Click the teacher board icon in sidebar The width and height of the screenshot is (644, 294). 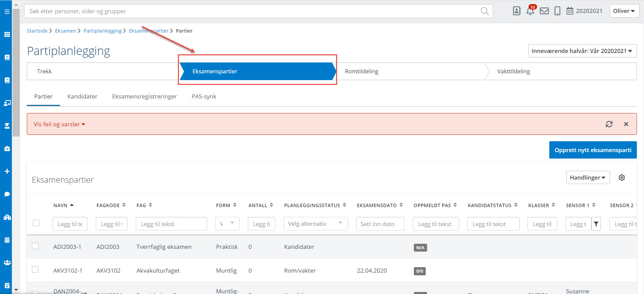click(7, 103)
